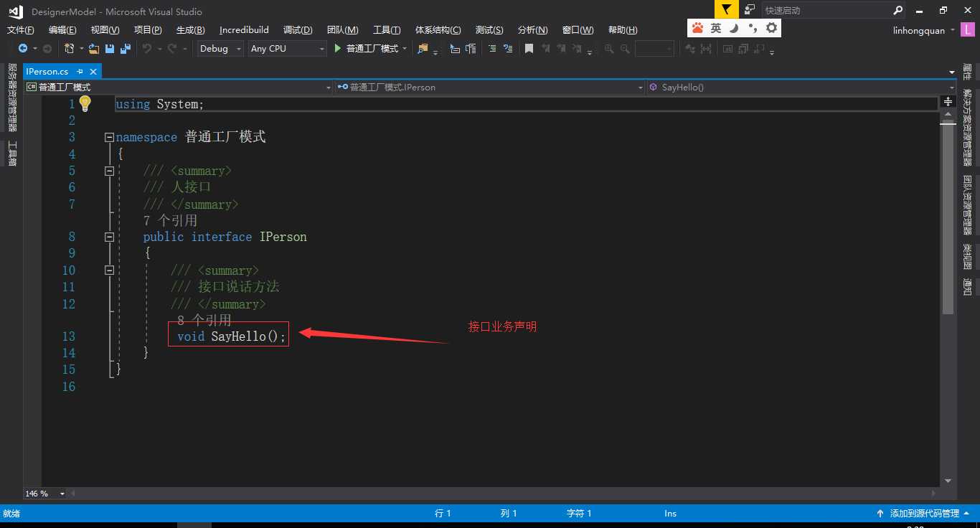Open the linhongquan account dropdown
The height and width of the screenshot is (528, 980).
click(924, 30)
